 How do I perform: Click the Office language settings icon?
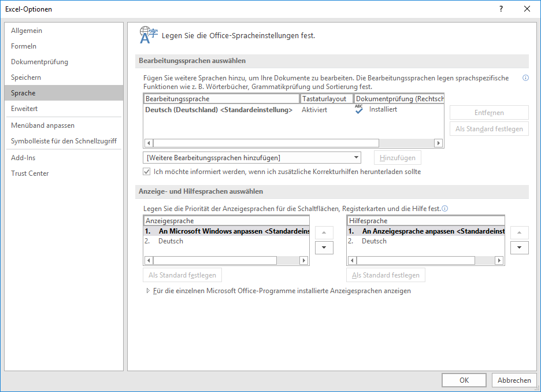(x=149, y=35)
